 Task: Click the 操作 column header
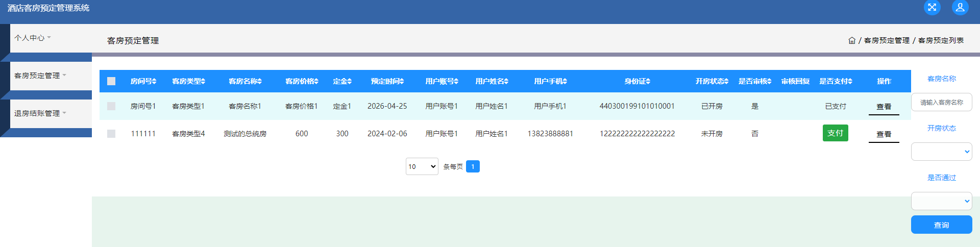point(884,81)
